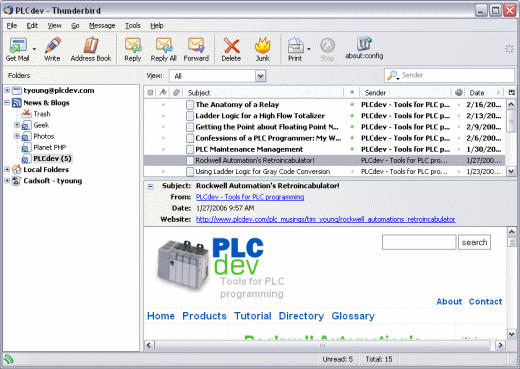Expand the Cadsoft - tyoung account

tap(7, 181)
